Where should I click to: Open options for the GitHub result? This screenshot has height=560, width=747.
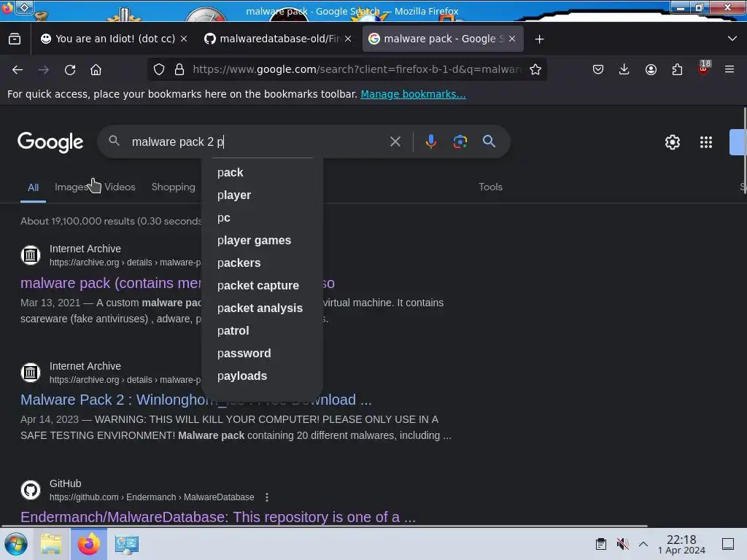coord(267,497)
